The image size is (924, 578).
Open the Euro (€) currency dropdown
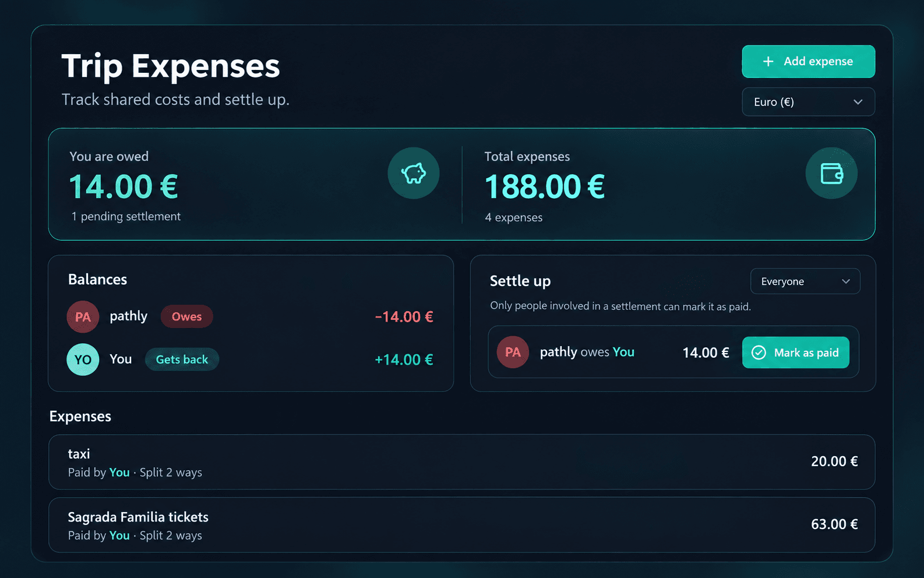coord(808,102)
